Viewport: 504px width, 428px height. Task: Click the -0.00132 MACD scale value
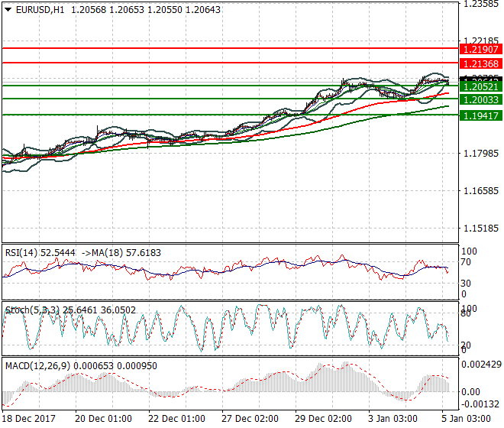480,404
